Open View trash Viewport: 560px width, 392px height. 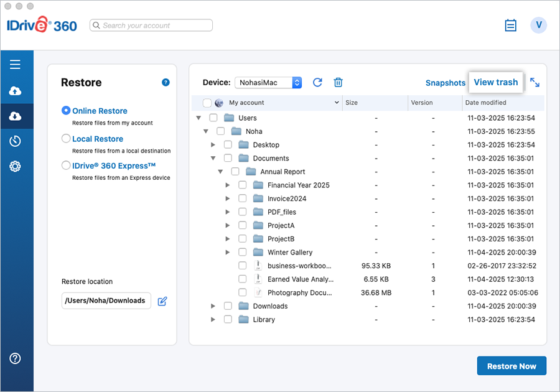495,82
